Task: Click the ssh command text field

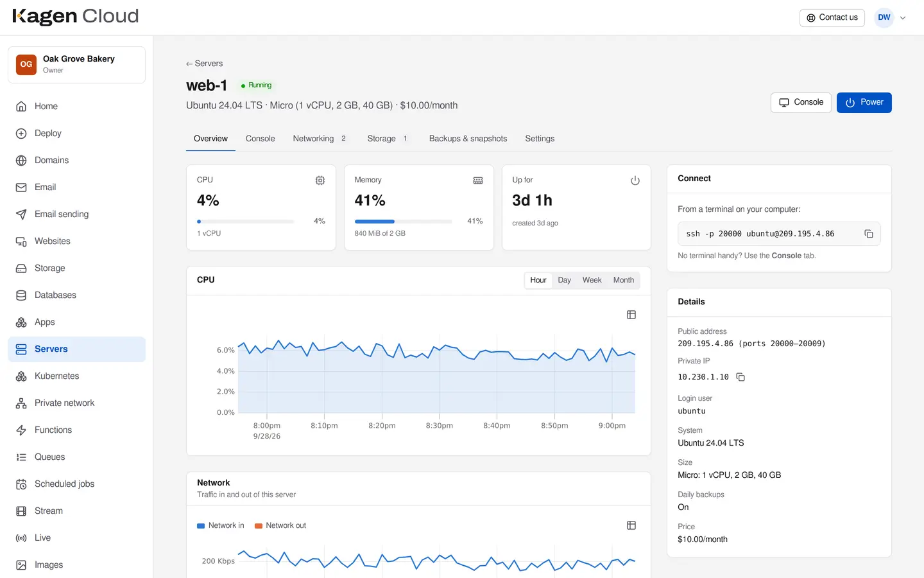Action: pos(779,234)
